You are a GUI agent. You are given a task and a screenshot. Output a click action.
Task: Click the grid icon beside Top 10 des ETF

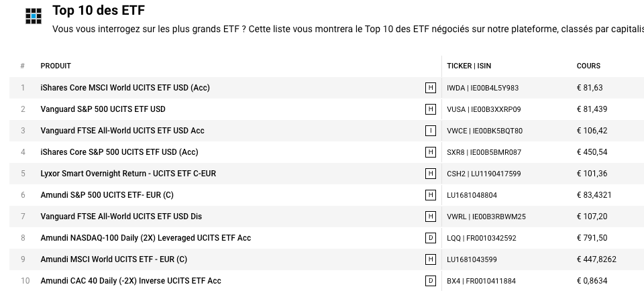click(x=34, y=16)
